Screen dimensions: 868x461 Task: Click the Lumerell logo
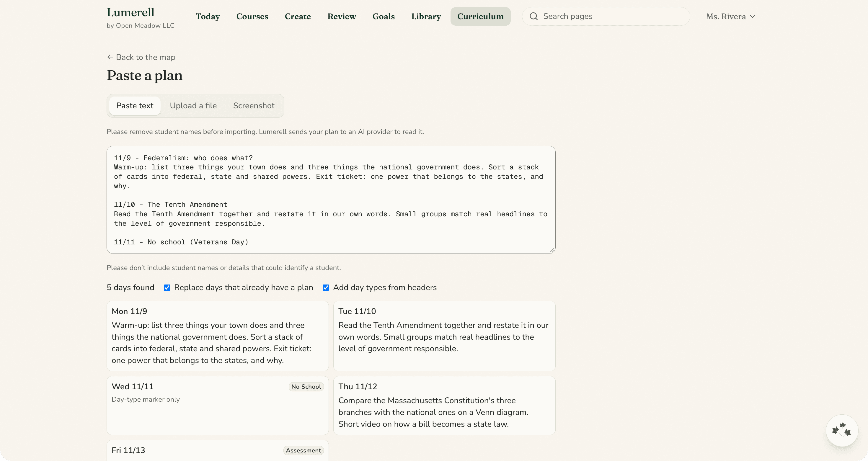pos(130,12)
